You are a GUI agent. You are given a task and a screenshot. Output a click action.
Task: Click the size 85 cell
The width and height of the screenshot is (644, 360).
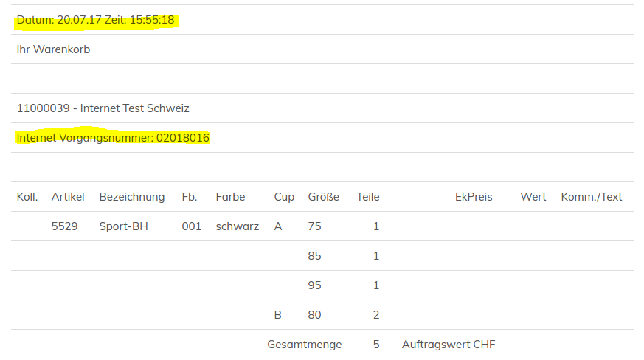(x=315, y=256)
